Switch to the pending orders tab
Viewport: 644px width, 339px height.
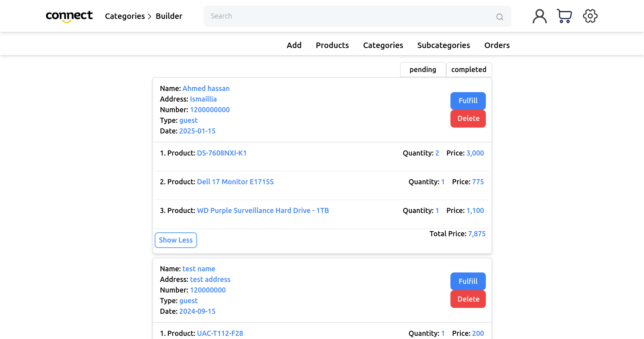click(x=423, y=70)
